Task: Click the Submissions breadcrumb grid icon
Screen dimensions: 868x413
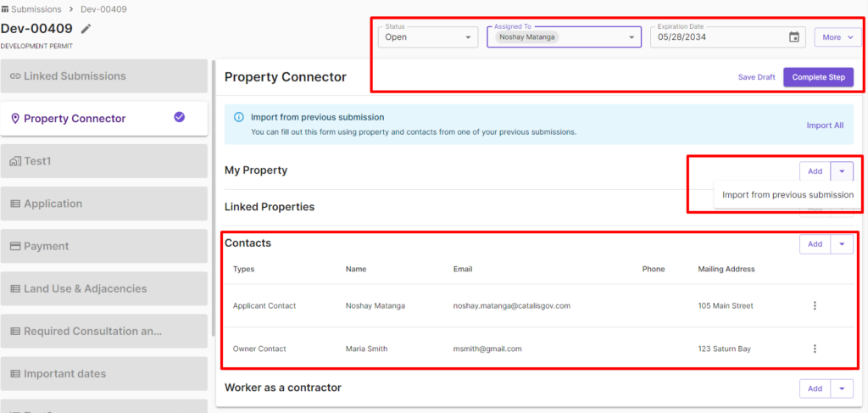Action: 5,9
